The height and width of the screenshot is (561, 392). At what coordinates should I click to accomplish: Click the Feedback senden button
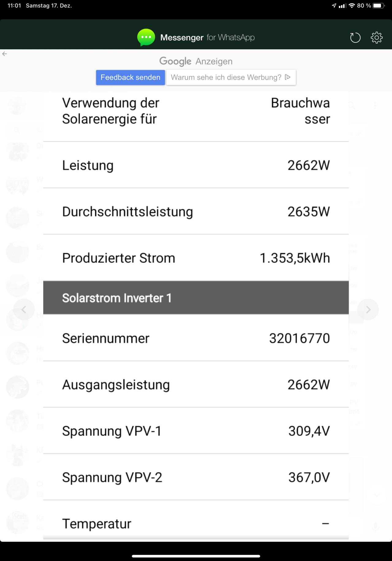(130, 77)
